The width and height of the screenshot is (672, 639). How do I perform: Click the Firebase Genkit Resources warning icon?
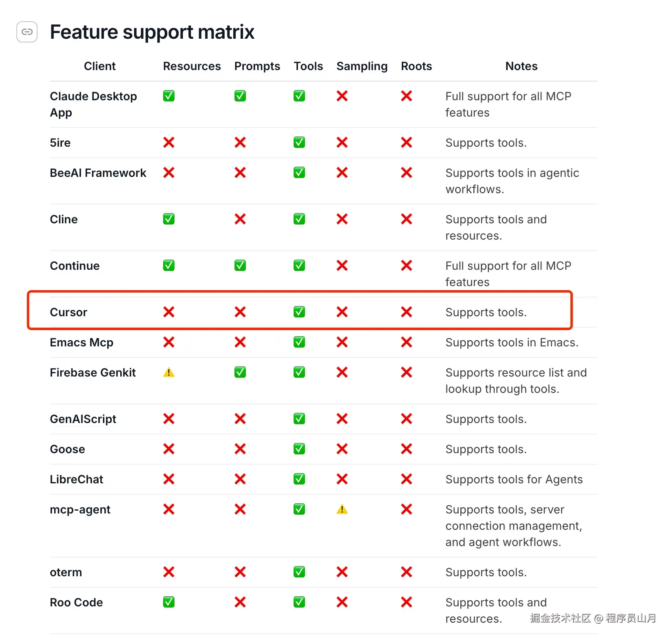[x=169, y=372]
